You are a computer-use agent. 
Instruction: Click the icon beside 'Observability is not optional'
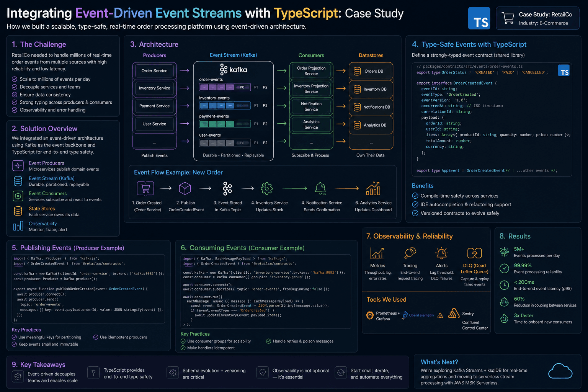tap(263, 372)
